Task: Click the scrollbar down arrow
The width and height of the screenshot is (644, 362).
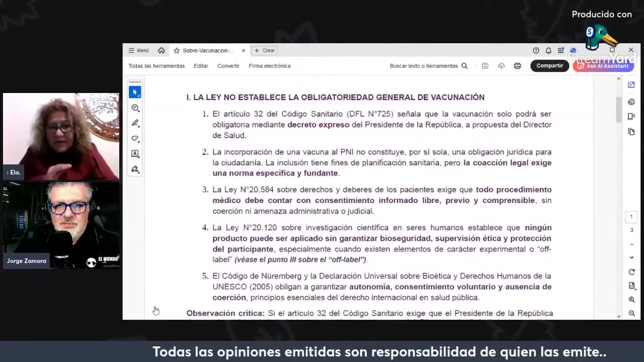Action: coord(619,316)
